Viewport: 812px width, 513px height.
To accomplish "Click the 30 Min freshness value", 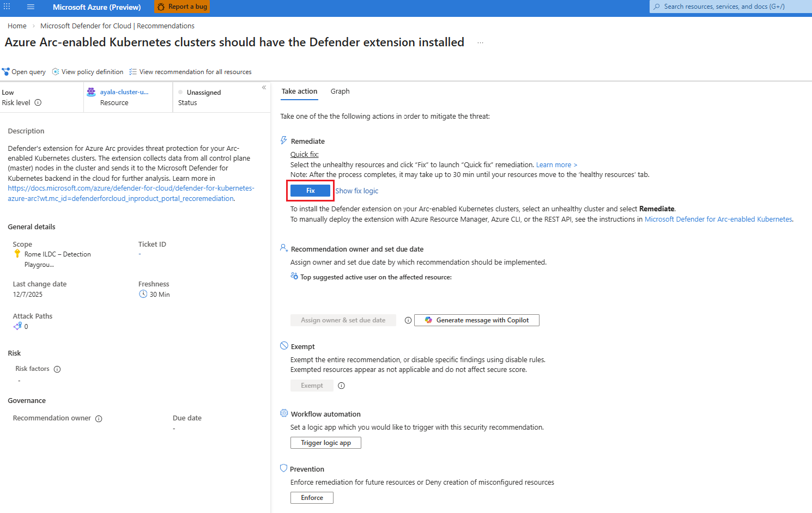I will coord(160,295).
